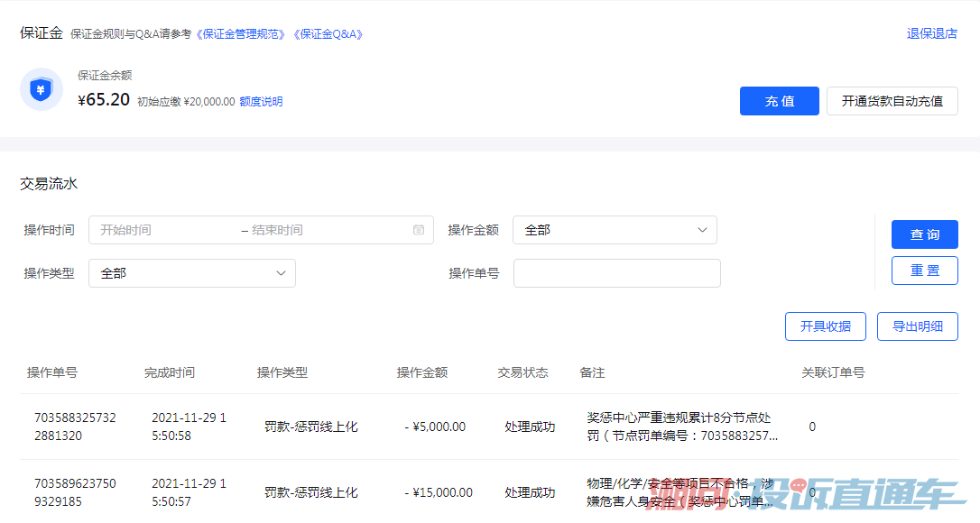Open the 保证金Q&A link
Viewport: 980px width, 523px height.
click(328, 33)
